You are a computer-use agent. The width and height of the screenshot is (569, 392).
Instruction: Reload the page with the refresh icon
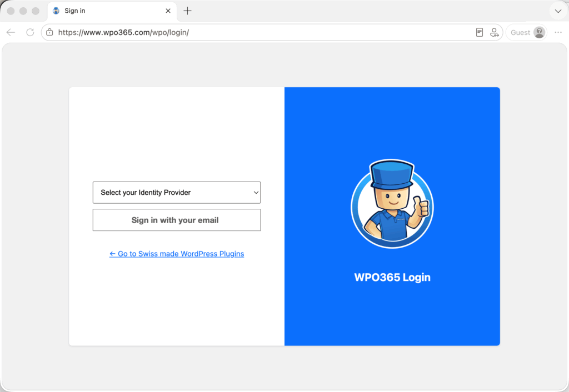point(30,32)
